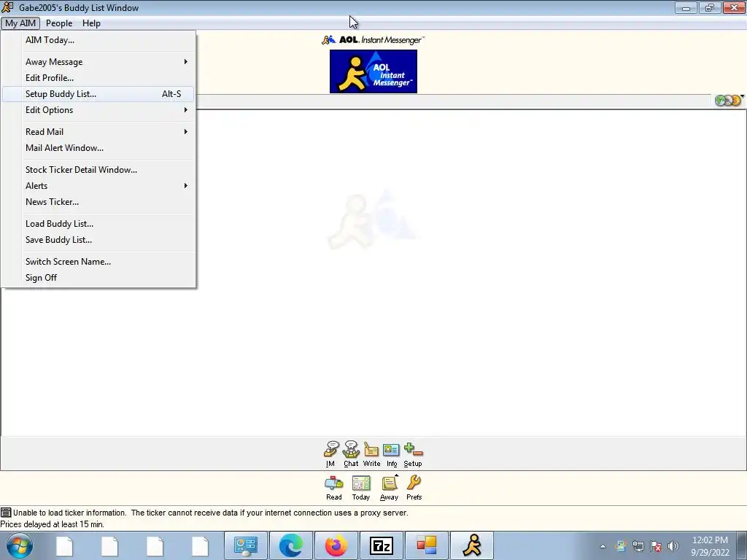Click the Action Center flag tray icon

[656, 546]
